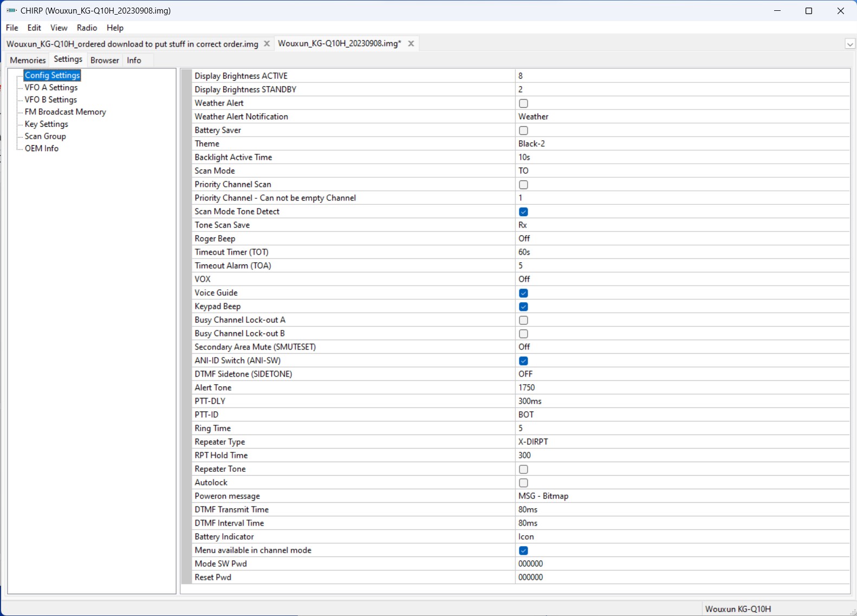Open PTT-DLY value 300ms
Screen dimensions: 857x616
coord(682,401)
